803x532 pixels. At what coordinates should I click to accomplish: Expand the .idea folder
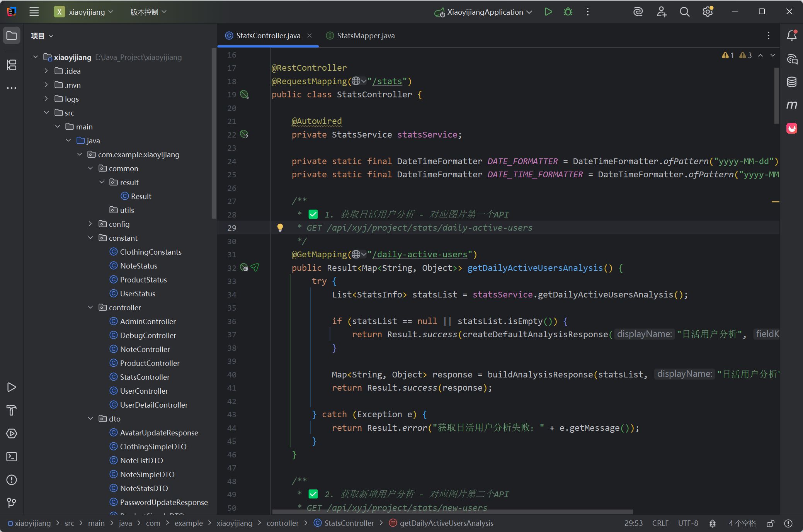point(46,71)
